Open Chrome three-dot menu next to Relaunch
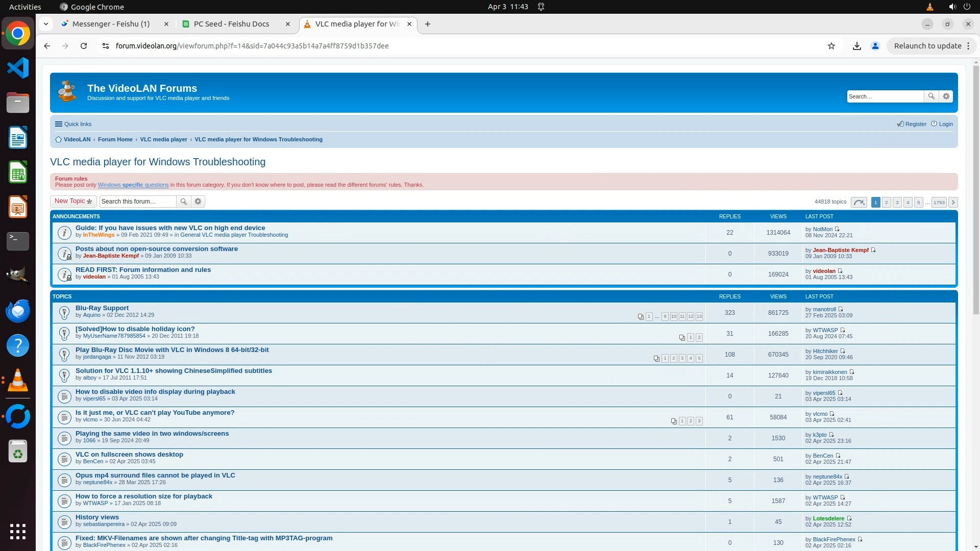 968,46
